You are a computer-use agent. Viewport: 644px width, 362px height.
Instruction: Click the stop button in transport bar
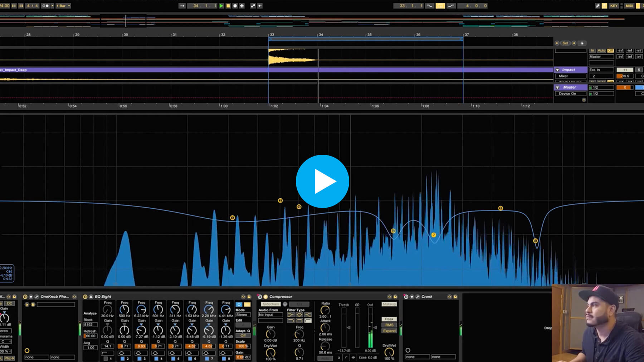coord(228,6)
